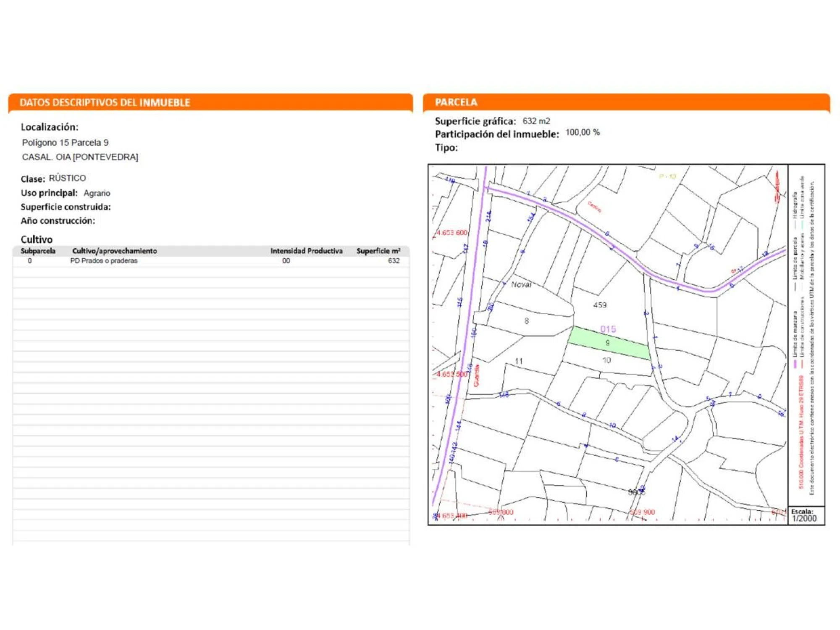This screenshot has width=840, height=630.
Task: Click the Intensidad Productiva column header
Action: (x=306, y=251)
